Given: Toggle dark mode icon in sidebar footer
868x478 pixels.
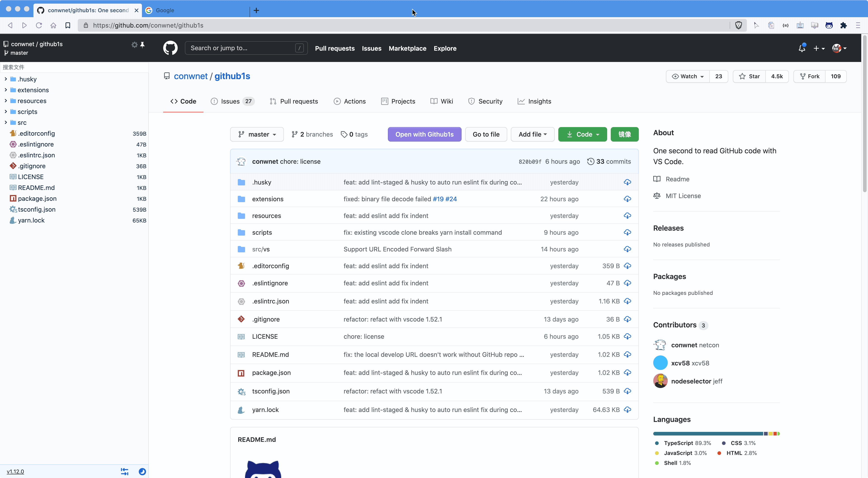Looking at the screenshot, I should [142, 471].
